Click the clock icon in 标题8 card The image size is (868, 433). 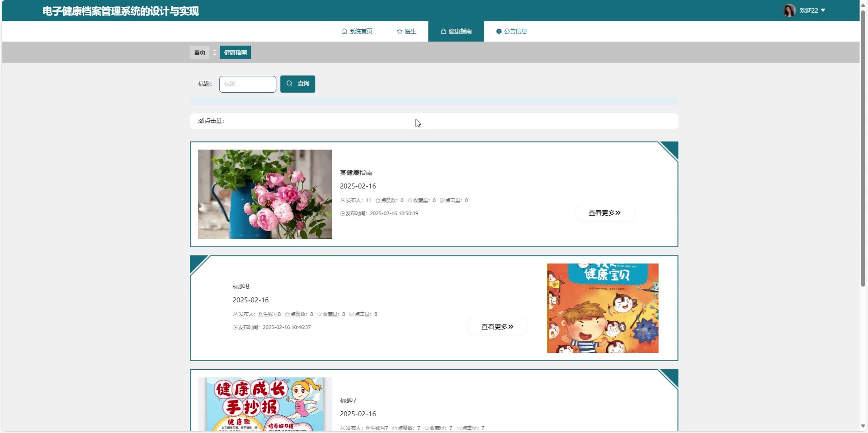[235, 327]
